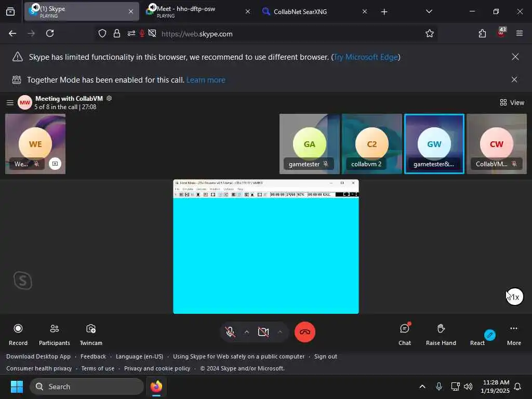
Task: Expand camera options chevron
Action: 280,332
